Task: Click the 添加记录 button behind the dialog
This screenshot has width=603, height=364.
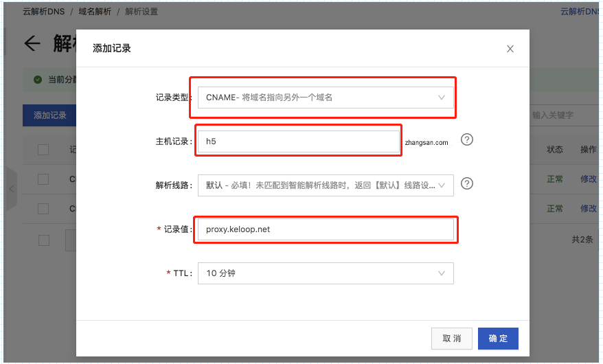Action: [x=49, y=115]
